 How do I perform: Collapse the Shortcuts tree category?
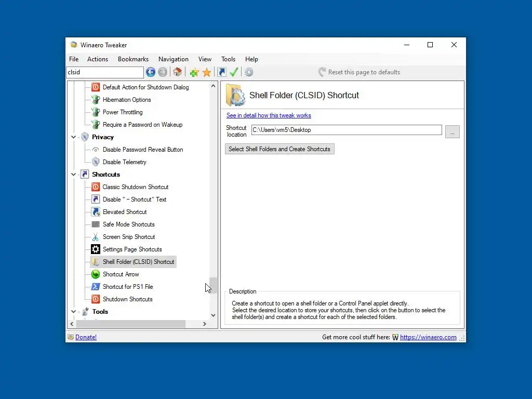[x=73, y=175]
